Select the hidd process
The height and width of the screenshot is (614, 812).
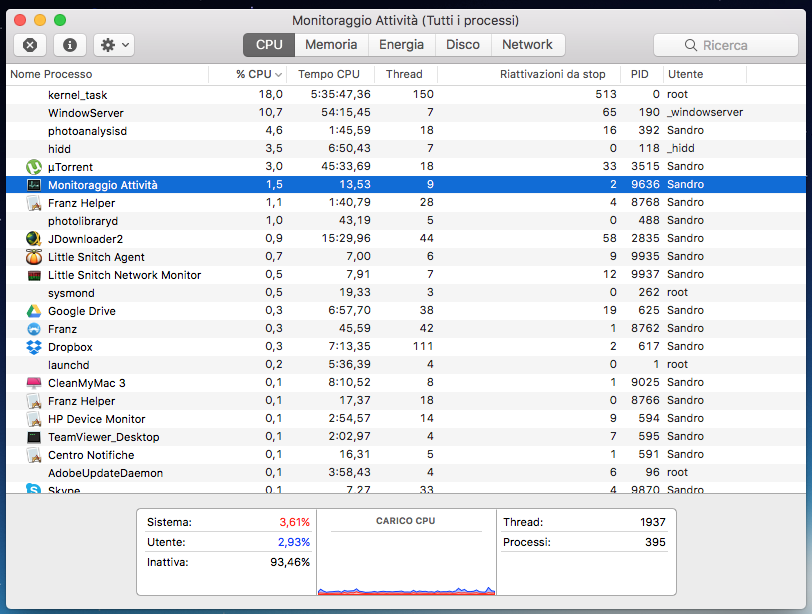pyautogui.click(x=406, y=149)
